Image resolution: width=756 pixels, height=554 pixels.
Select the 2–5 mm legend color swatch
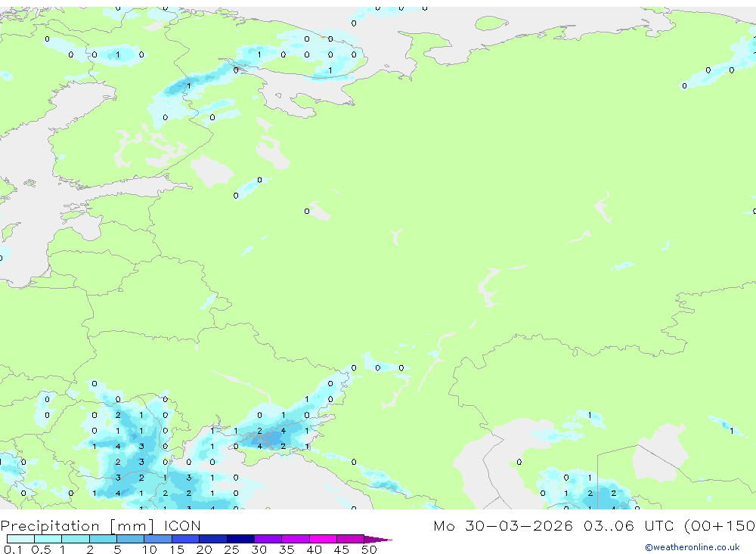pos(103,539)
